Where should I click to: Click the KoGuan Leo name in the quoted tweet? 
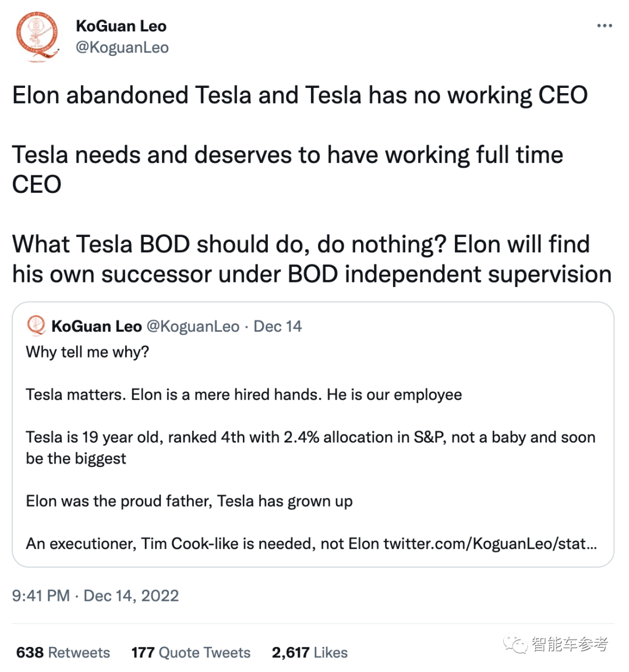tap(97, 326)
